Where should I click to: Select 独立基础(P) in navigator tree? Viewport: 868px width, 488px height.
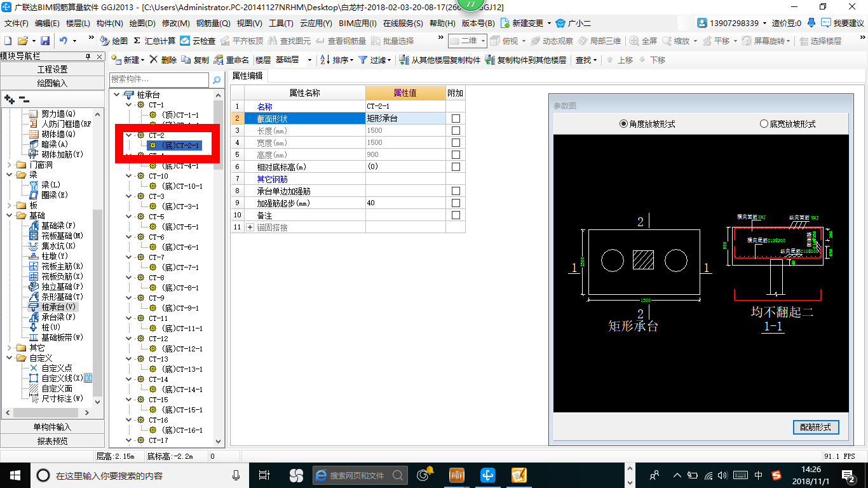click(56, 287)
